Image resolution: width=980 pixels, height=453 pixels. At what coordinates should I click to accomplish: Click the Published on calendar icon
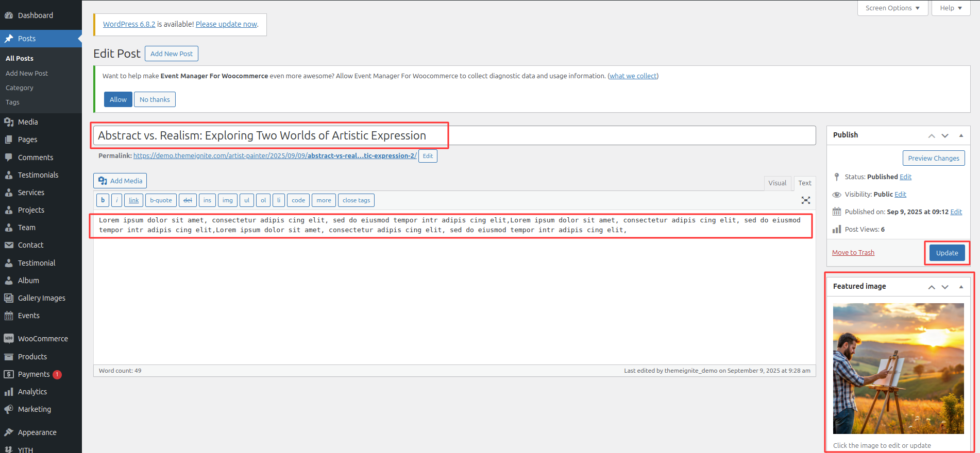tap(837, 212)
